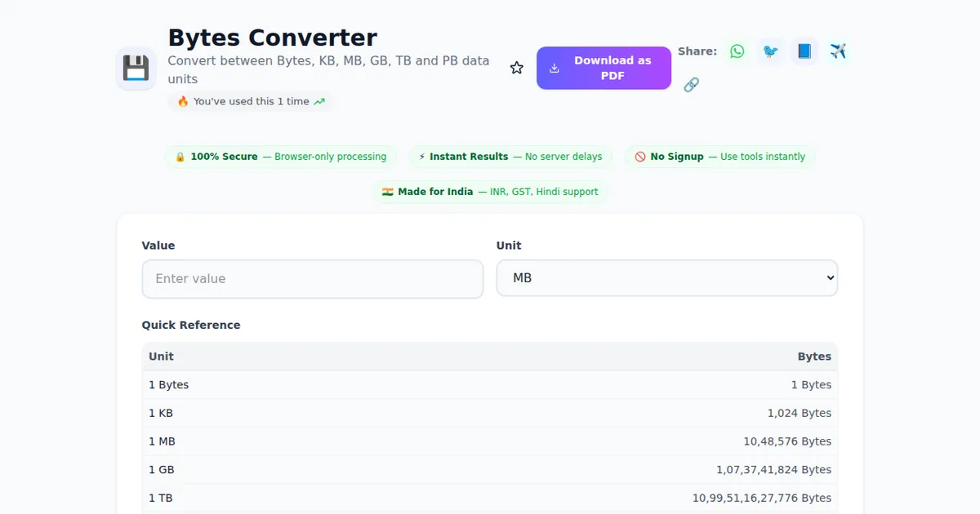Select the 1 KB reference row

489,413
